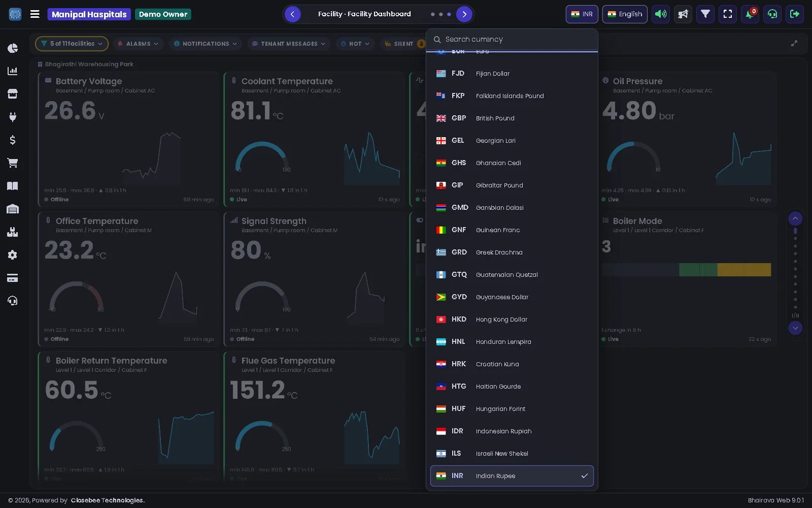Open the English language selector

625,14
